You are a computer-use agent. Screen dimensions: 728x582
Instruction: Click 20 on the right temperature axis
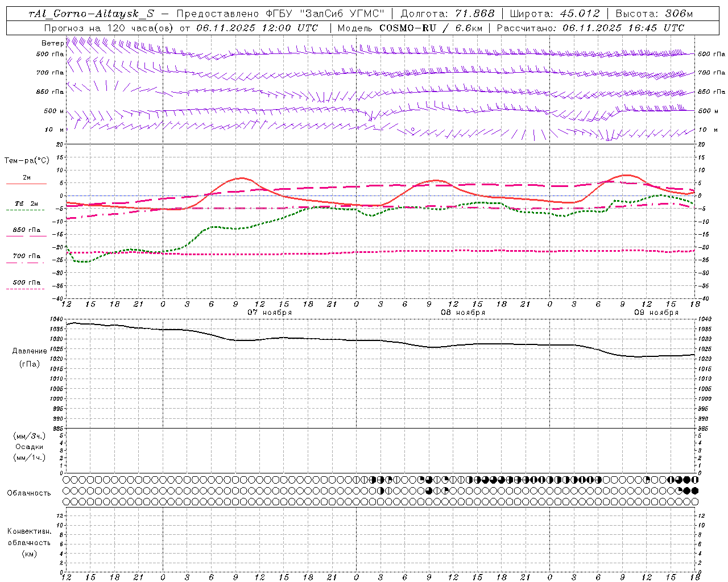tap(701, 144)
